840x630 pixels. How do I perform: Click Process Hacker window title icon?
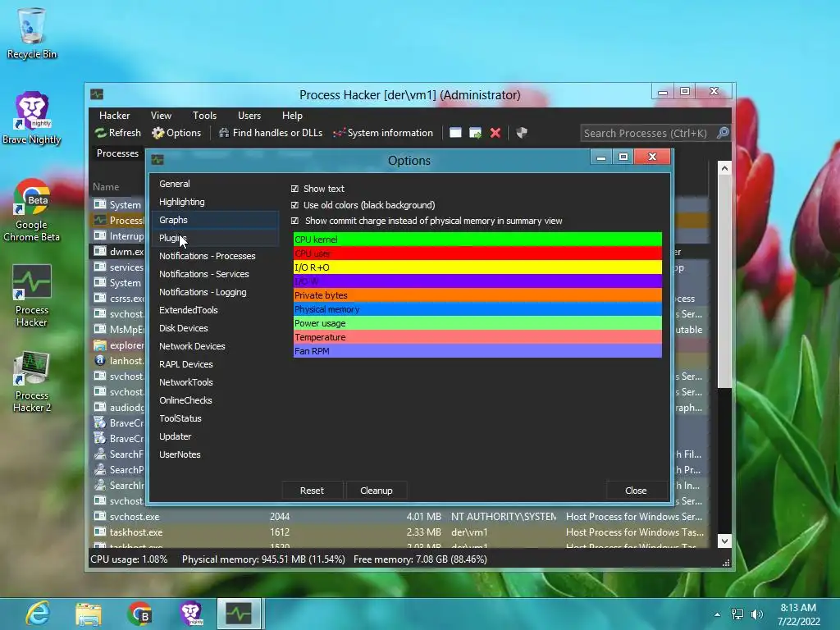(x=97, y=94)
